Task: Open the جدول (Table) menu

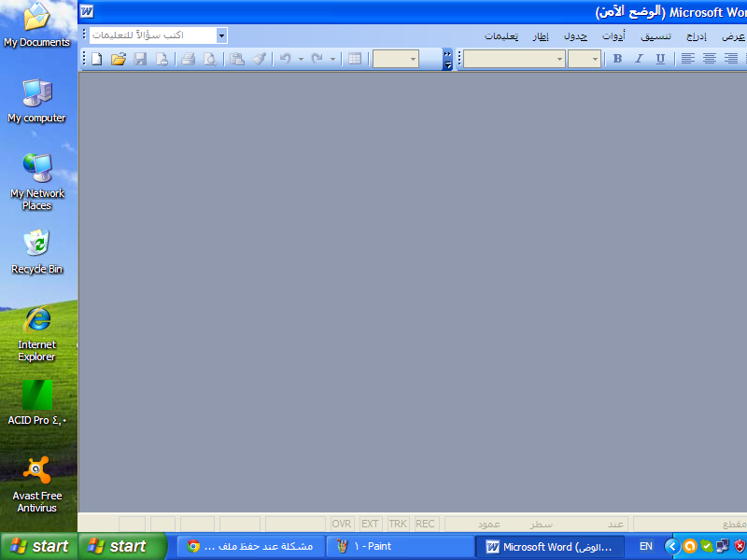Action: click(x=575, y=36)
